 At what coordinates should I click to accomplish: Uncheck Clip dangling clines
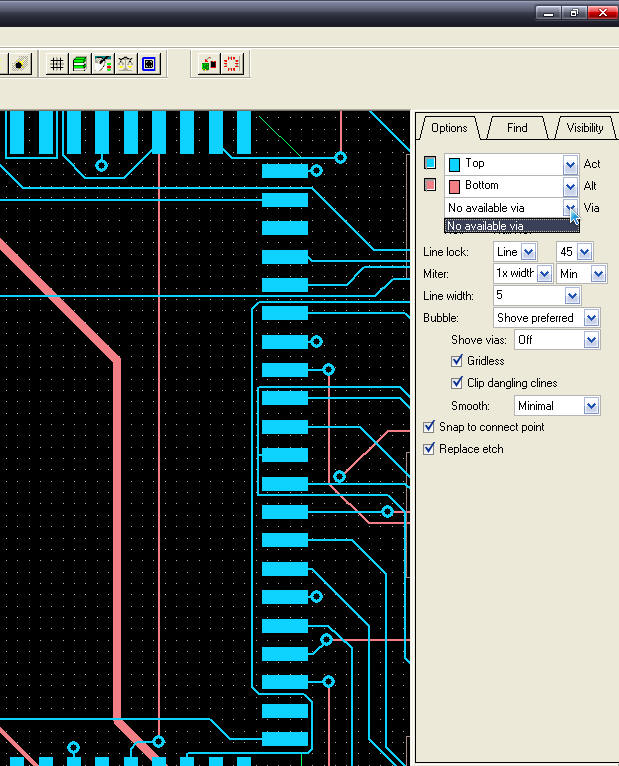[458, 383]
